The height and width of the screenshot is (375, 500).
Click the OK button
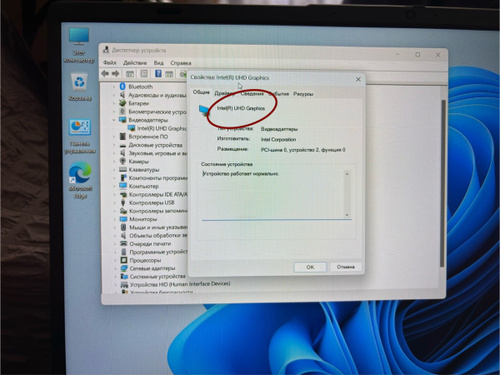click(310, 267)
